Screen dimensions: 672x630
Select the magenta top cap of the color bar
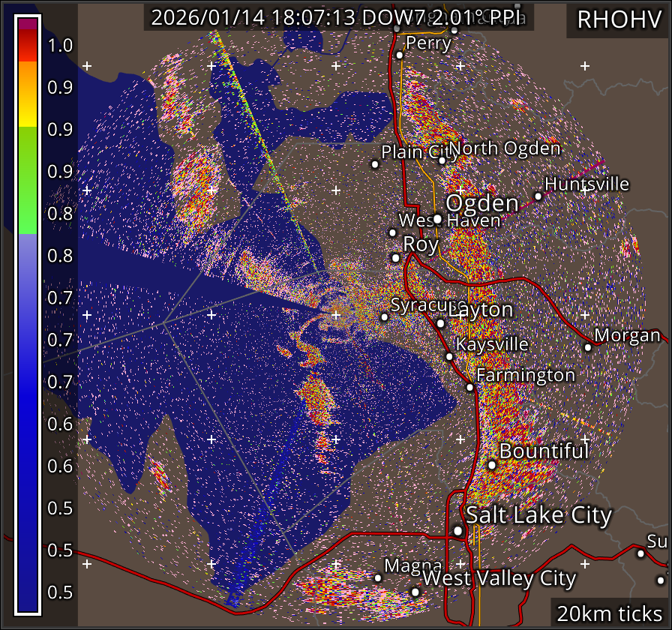(x=28, y=23)
